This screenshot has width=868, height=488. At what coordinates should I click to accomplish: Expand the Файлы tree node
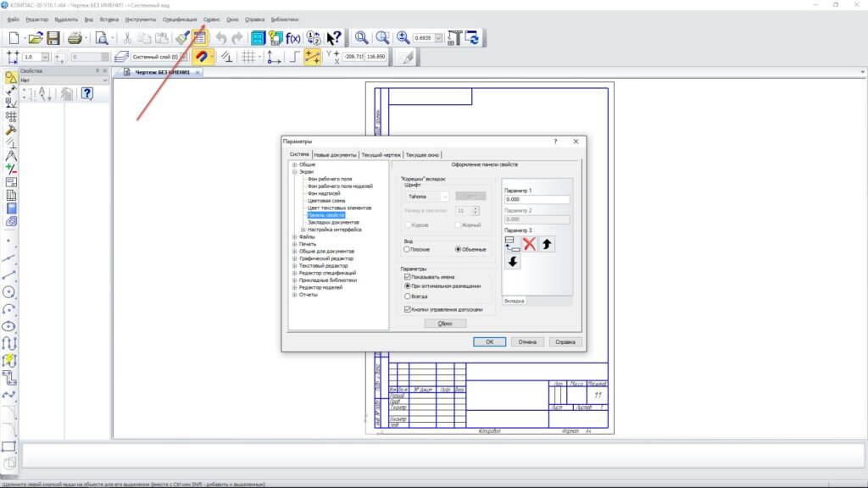[294, 237]
